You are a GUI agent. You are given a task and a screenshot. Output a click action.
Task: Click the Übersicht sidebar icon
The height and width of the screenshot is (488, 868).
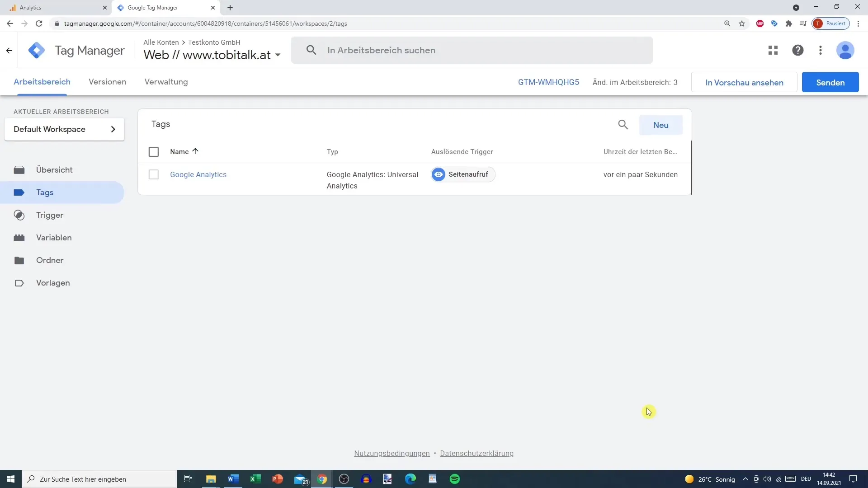(19, 170)
